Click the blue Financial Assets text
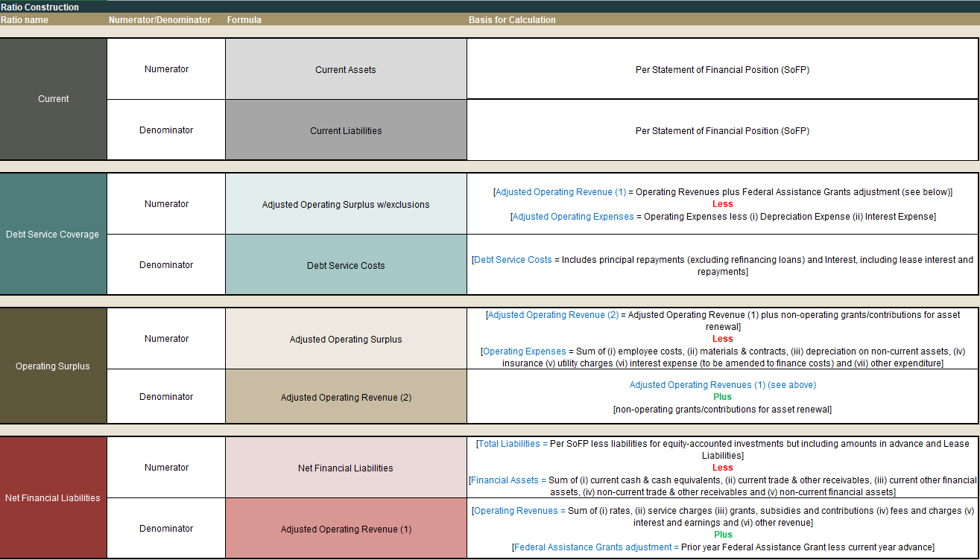 [x=506, y=480]
